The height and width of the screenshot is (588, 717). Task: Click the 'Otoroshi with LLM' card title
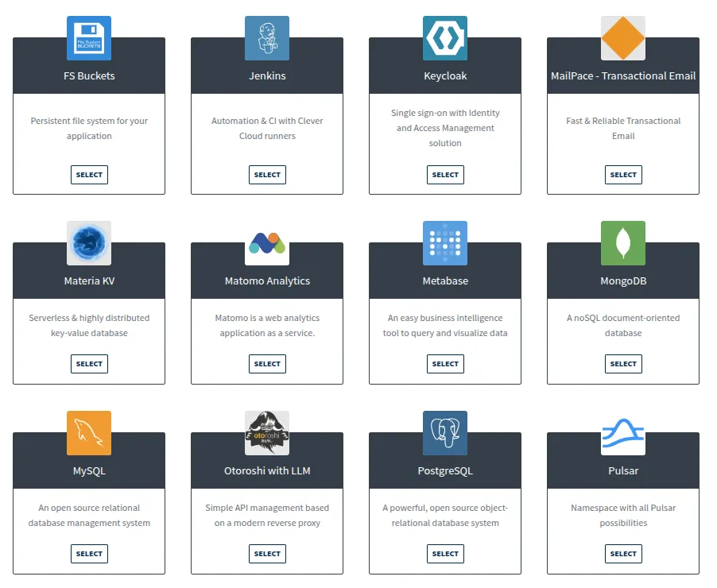[x=267, y=471]
